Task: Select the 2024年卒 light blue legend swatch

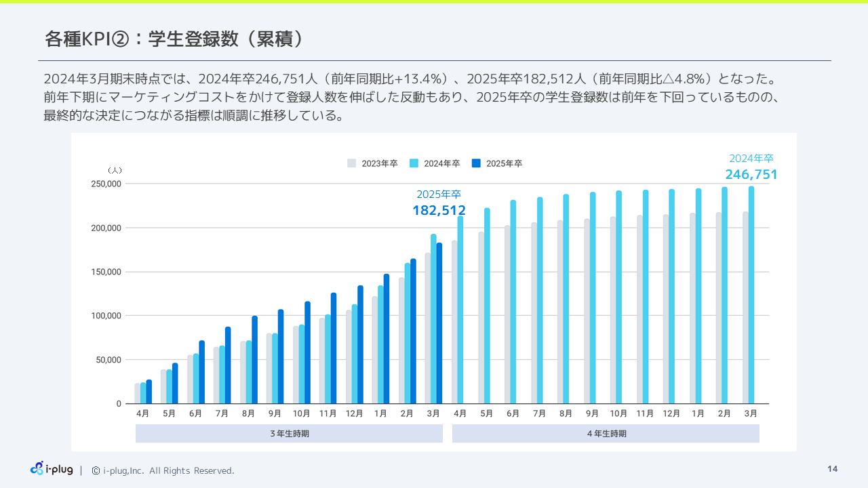Action: (x=414, y=163)
